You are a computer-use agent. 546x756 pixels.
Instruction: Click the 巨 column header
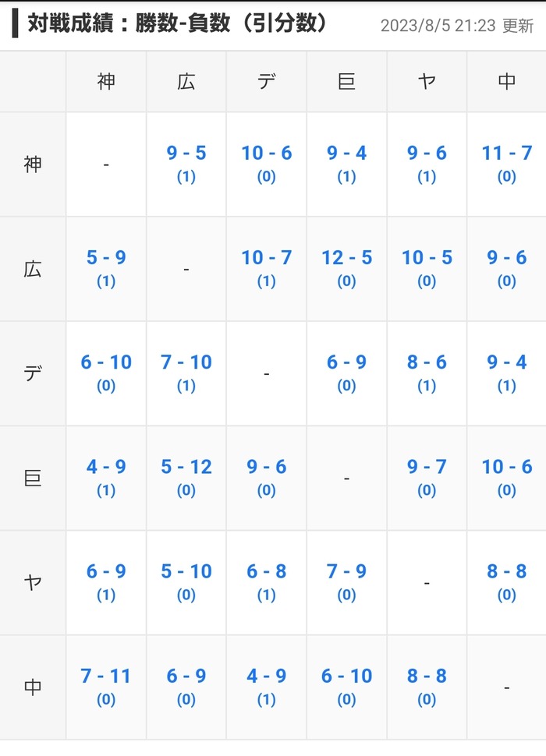click(x=346, y=82)
